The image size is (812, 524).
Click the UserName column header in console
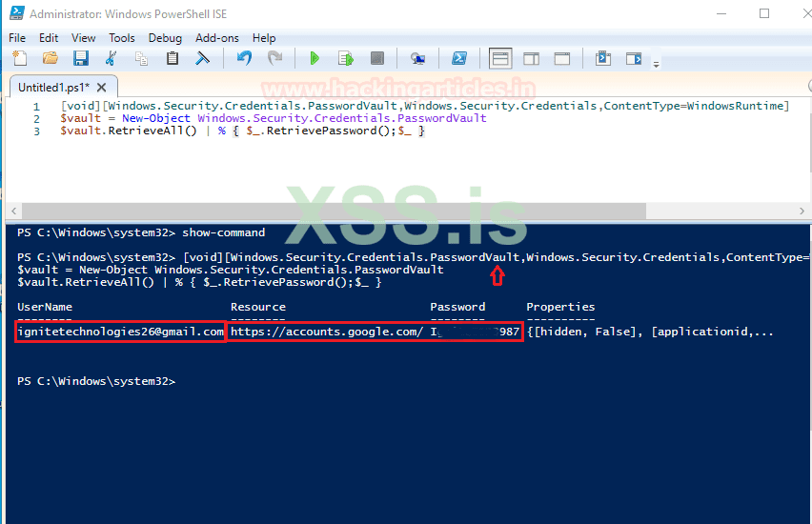[x=45, y=307]
